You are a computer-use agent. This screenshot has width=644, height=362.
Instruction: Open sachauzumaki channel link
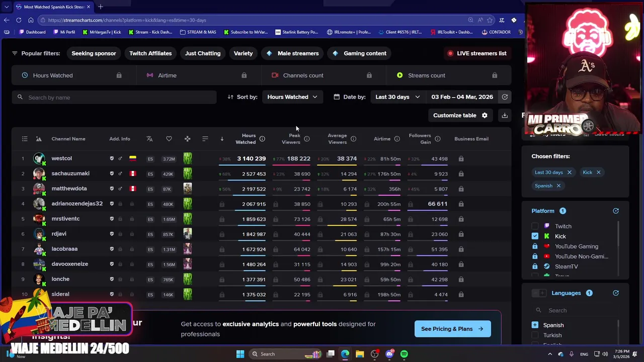(x=70, y=173)
